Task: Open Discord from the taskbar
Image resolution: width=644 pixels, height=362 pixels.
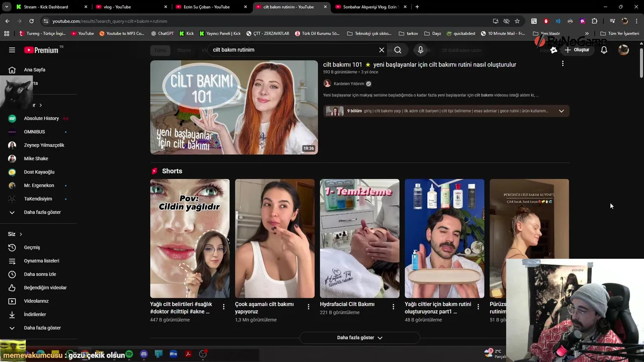Action: [144, 354]
